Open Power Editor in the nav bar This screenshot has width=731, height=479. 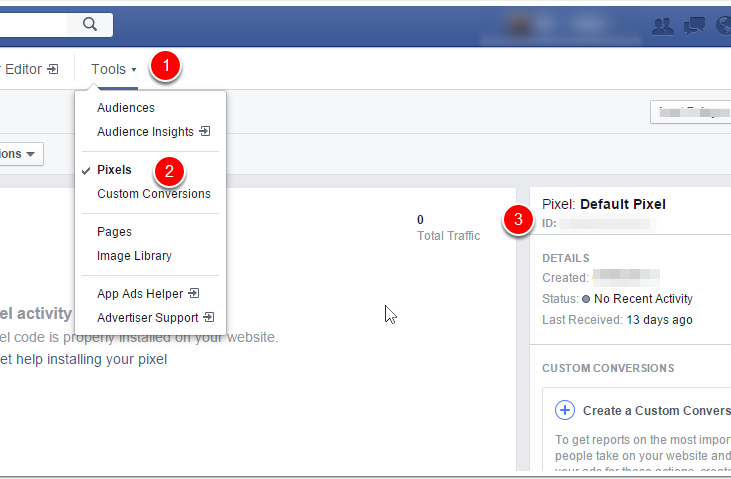29,69
